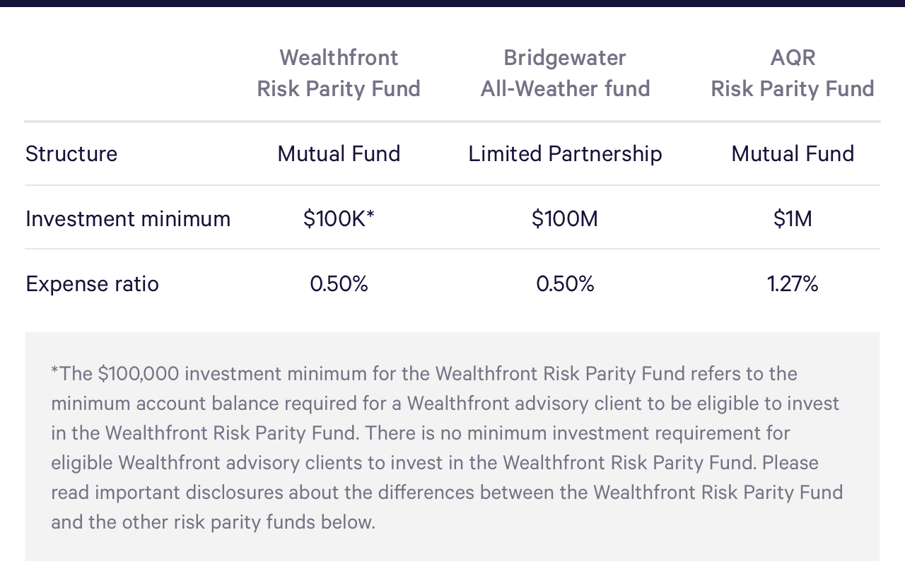
Task: Click the footnote starting with *The $100,000
Action: click(x=448, y=447)
